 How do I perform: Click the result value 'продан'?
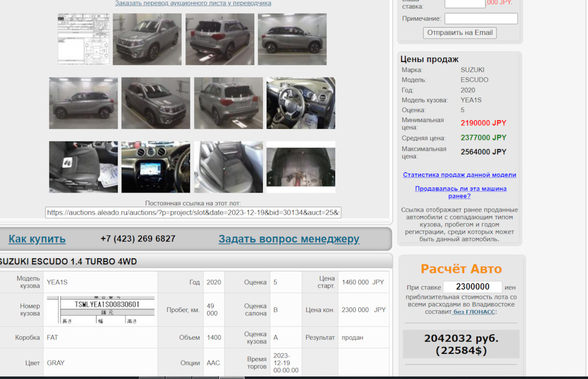[x=352, y=337]
